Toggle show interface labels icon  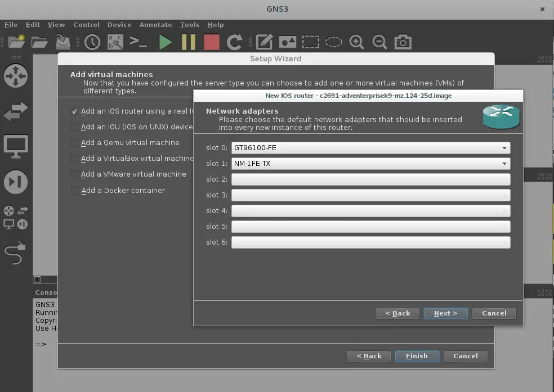[115, 42]
